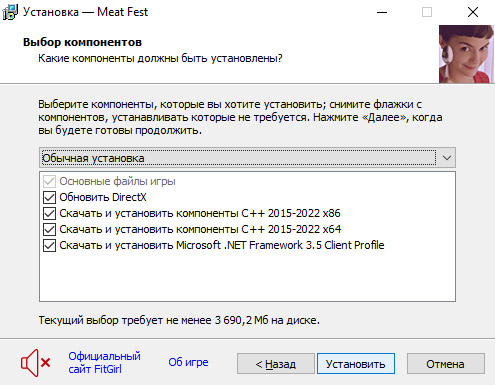Mute installer music via speaker icon
495x385 pixels.
pyautogui.click(x=35, y=363)
